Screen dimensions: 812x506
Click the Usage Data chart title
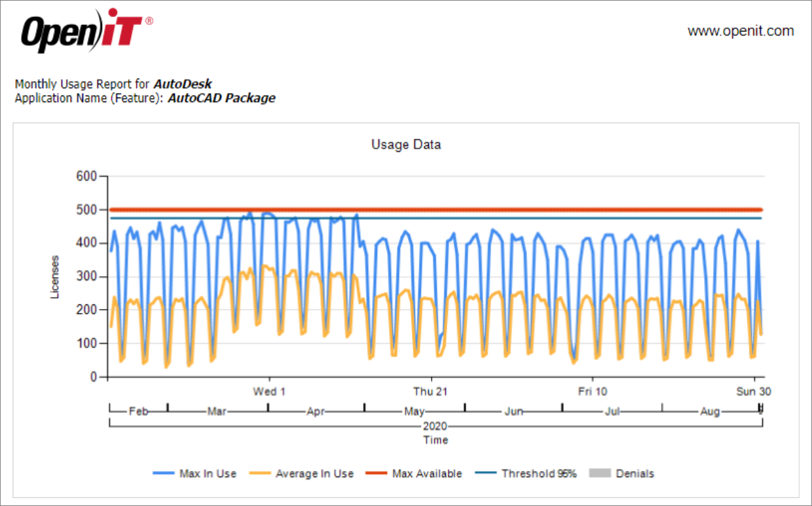pyautogui.click(x=406, y=145)
